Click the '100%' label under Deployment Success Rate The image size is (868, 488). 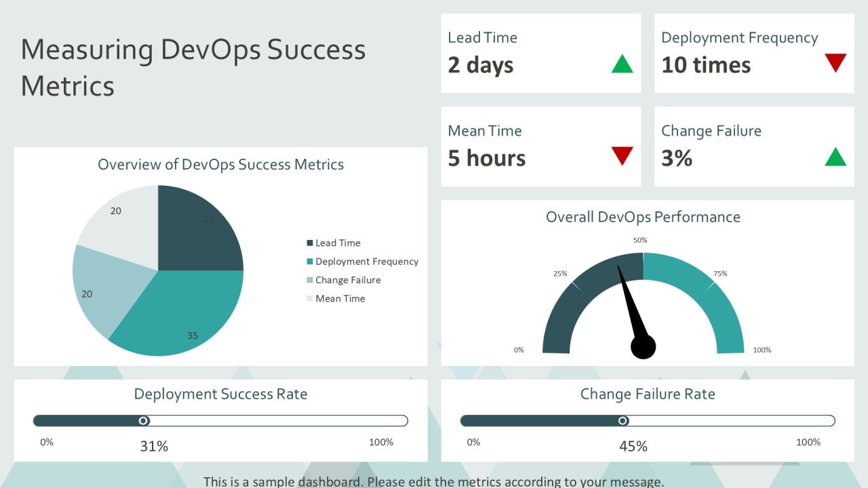pos(381,442)
